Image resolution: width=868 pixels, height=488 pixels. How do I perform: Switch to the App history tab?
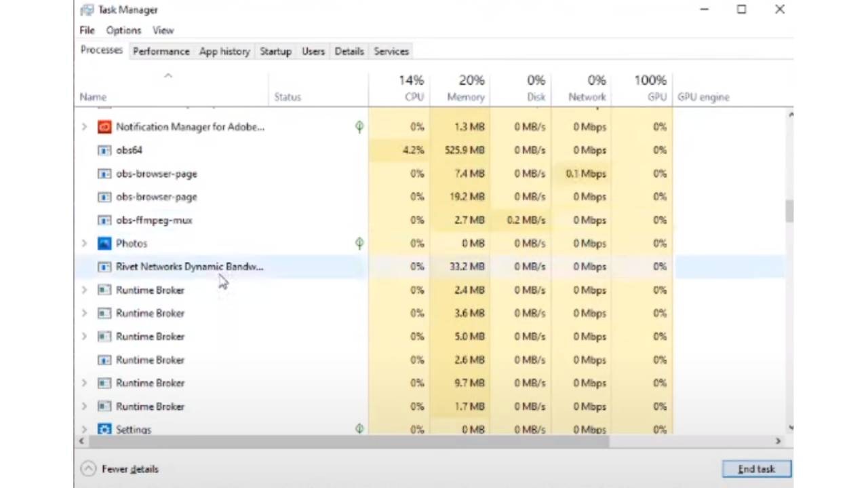tap(224, 52)
